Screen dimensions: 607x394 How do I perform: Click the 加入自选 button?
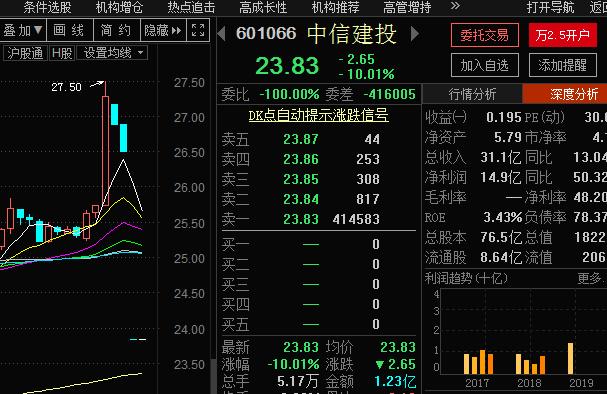485,65
